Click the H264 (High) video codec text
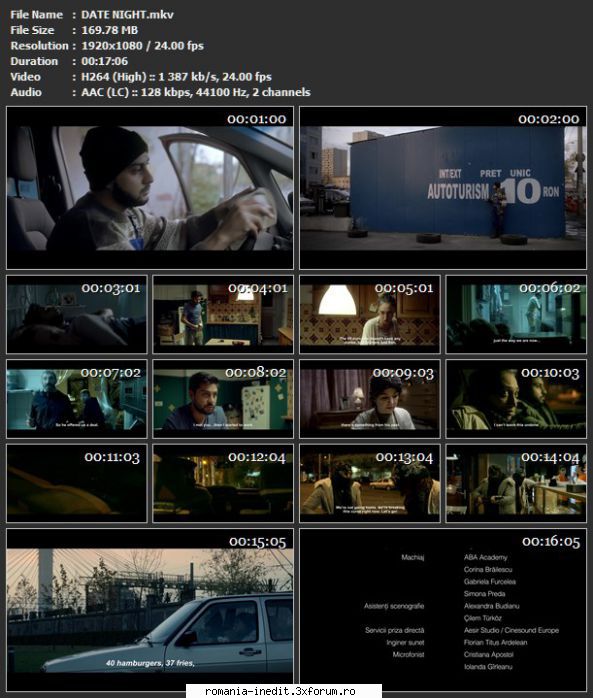This screenshot has width=593, height=698. (114, 77)
